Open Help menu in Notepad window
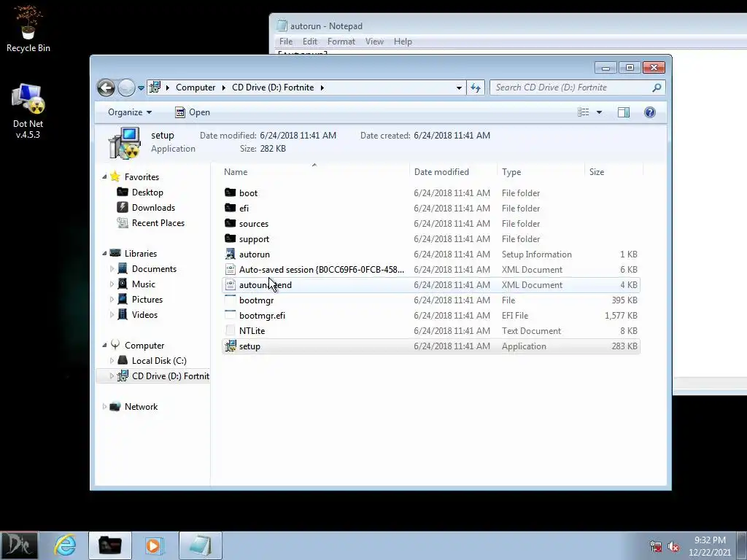 403,42
